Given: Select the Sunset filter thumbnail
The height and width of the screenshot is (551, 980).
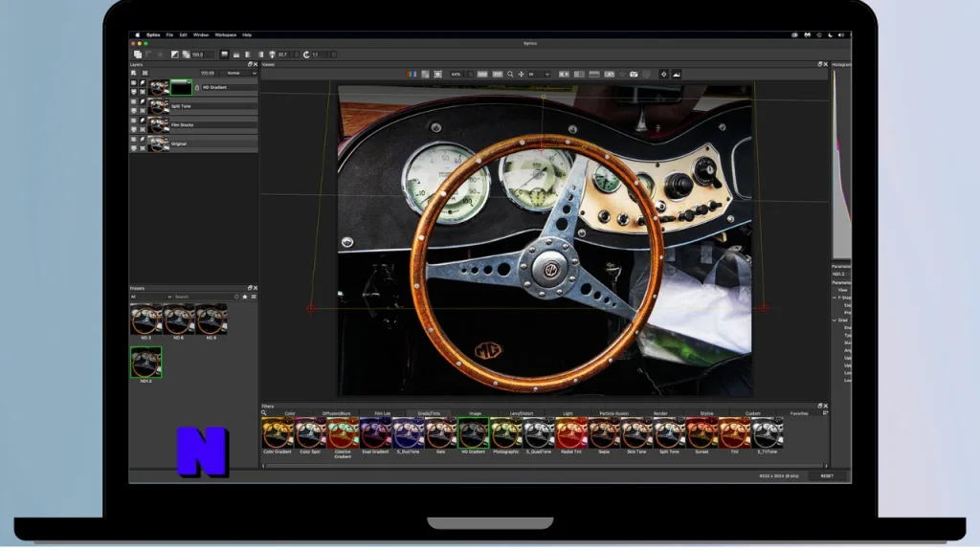Looking at the screenshot, I should (x=702, y=433).
